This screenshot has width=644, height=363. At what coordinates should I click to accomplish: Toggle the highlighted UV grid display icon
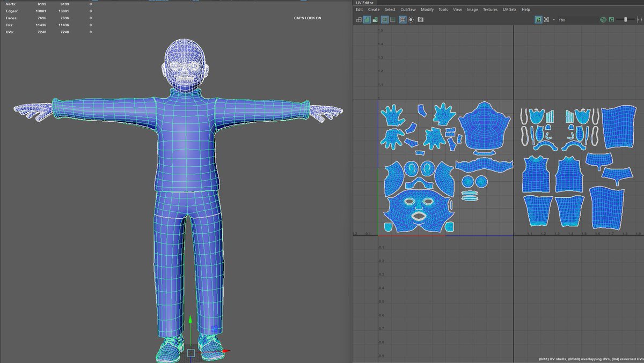point(402,19)
